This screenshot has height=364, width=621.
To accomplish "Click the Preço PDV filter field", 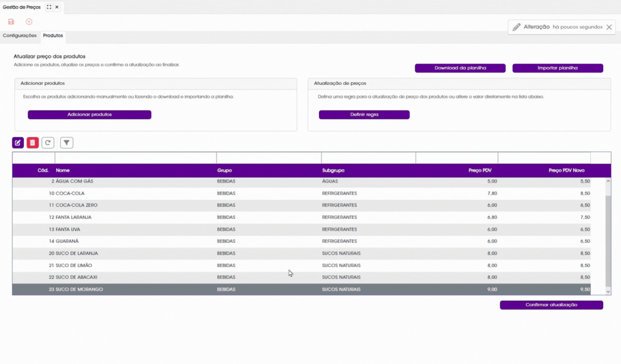I will (x=457, y=158).
